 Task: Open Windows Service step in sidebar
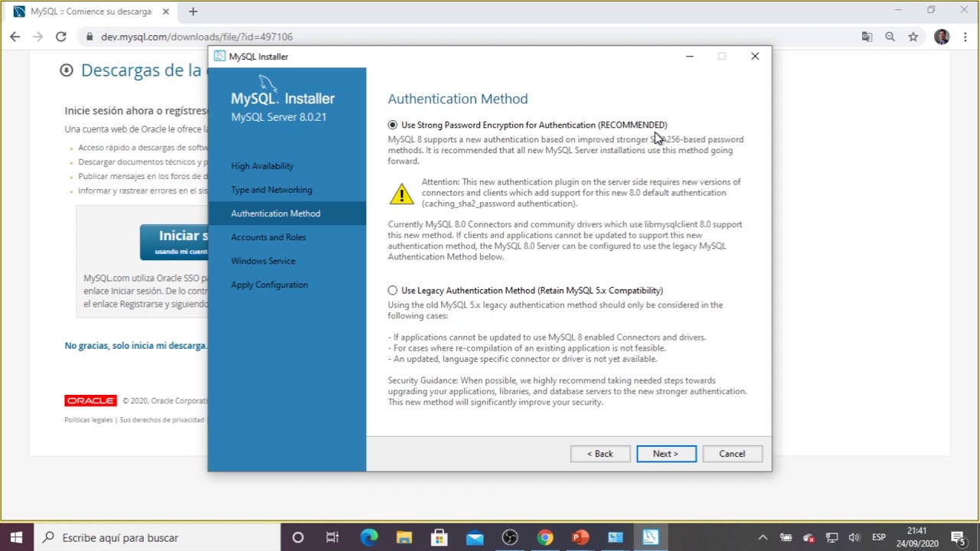point(263,261)
